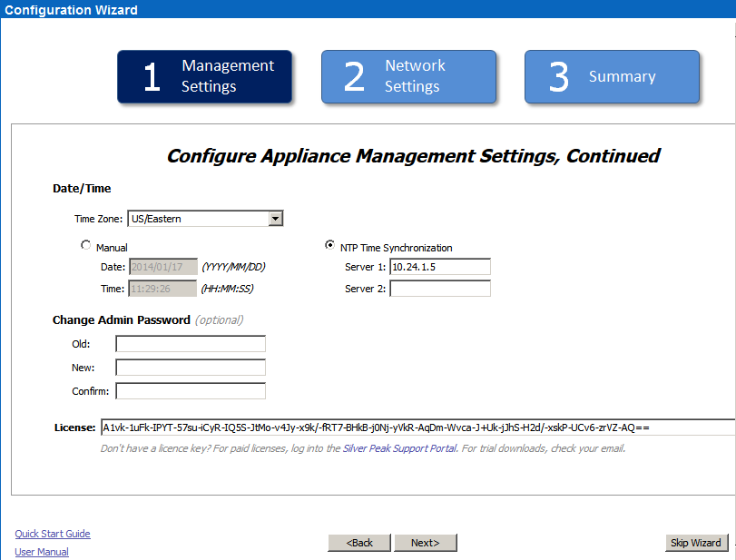Jump to step 3 Summary
This screenshot has width=736, height=560.
pos(612,76)
